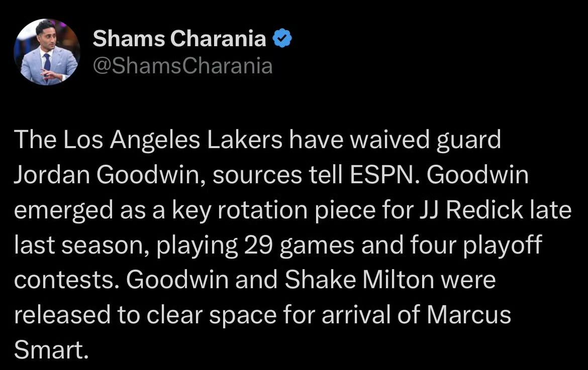
Task: Click the word playoff in tweet
Action: click(503, 245)
